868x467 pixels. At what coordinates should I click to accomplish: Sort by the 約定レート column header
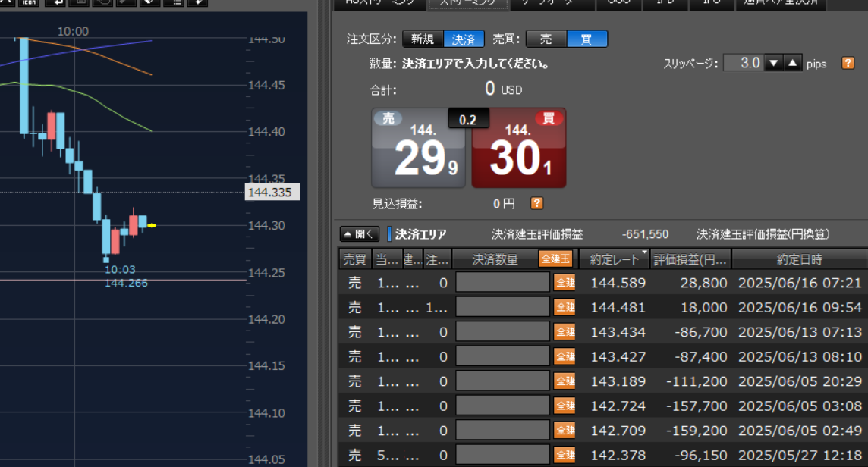click(615, 259)
